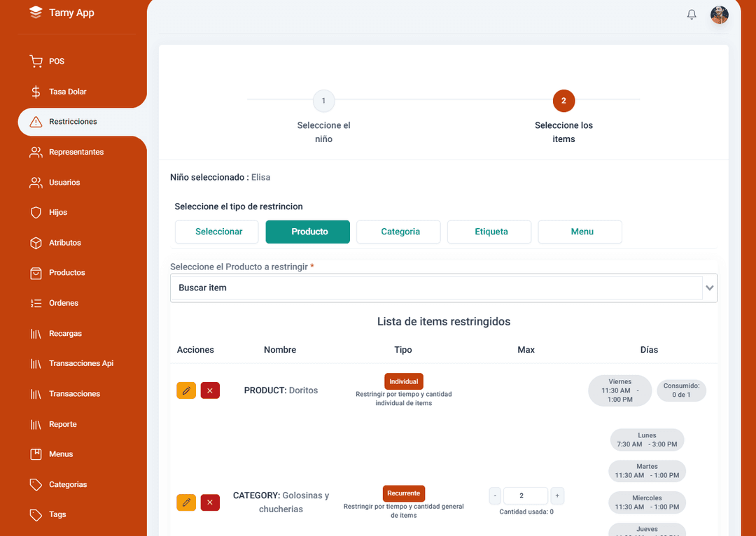The width and height of the screenshot is (756, 536).
Task: Select the Producto restriction type
Action: pos(307,232)
